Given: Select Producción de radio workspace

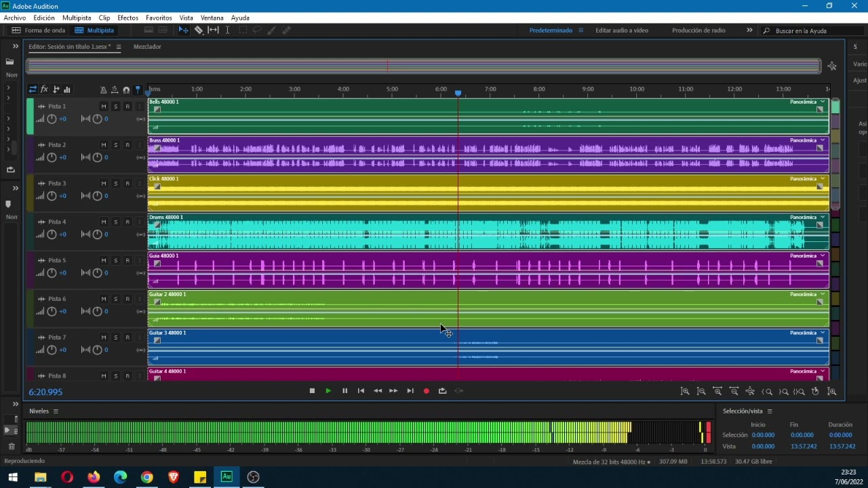Looking at the screenshot, I should (698, 30).
